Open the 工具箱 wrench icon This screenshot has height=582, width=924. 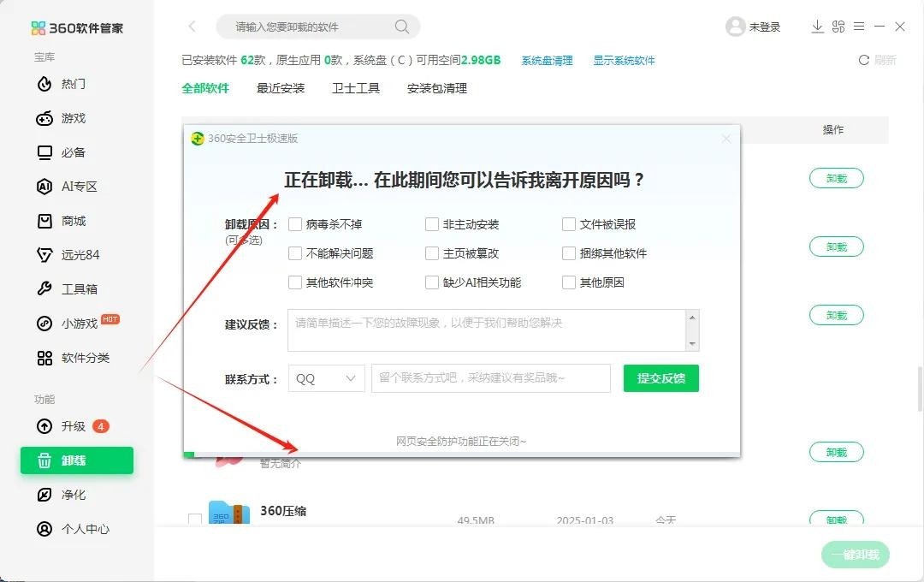pos(44,289)
